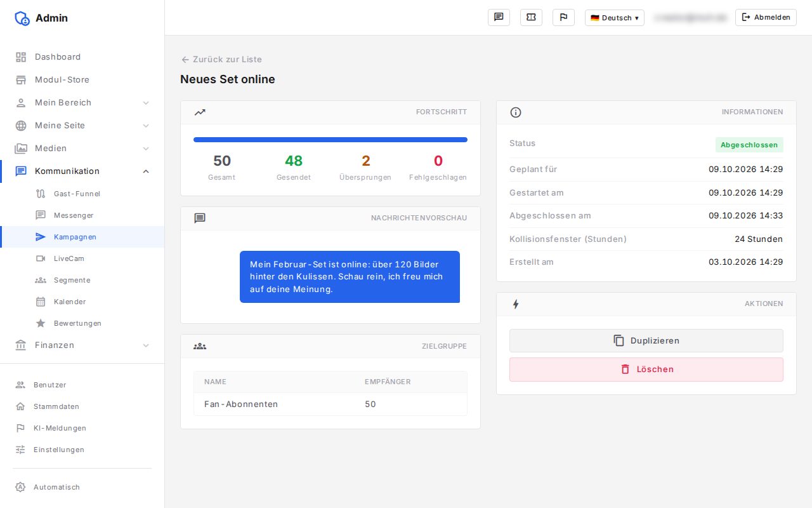This screenshot has width=812, height=508.
Task: Expand the Mein Bereich menu
Action: pyautogui.click(x=82, y=103)
